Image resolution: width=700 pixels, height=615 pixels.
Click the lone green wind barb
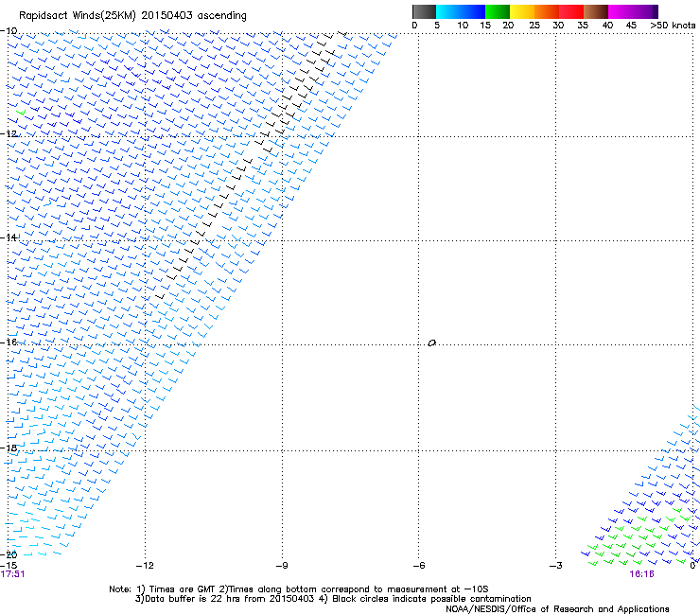(21, 113)
